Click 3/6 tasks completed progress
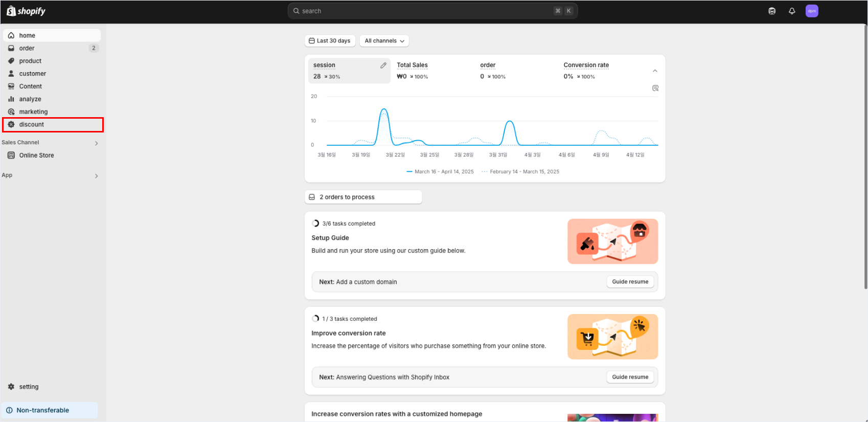The image size is (868, 422). [x=344, y=224]
